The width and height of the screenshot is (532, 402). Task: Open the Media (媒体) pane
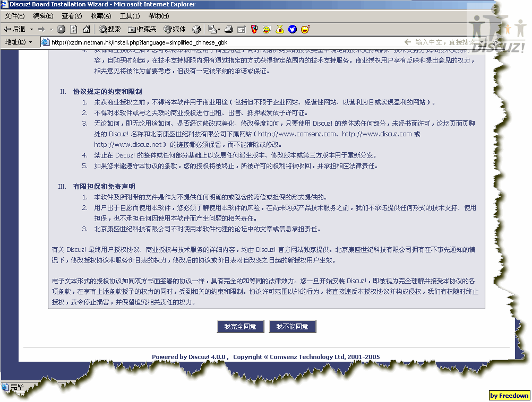coord(174,30)
